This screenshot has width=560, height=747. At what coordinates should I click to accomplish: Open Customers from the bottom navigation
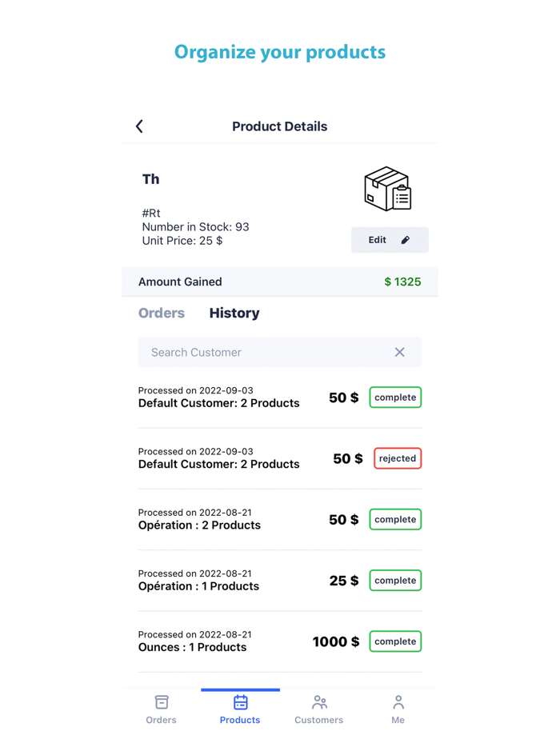click(x=318, y=709)
